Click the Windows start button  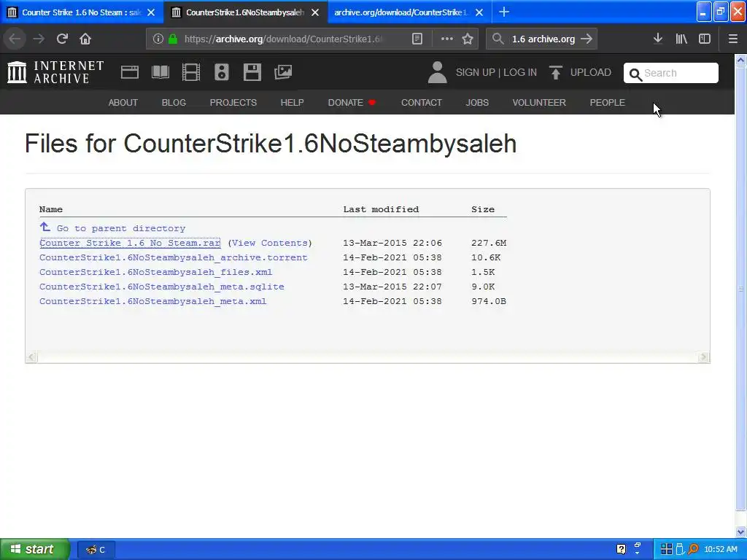click(34, 550)
